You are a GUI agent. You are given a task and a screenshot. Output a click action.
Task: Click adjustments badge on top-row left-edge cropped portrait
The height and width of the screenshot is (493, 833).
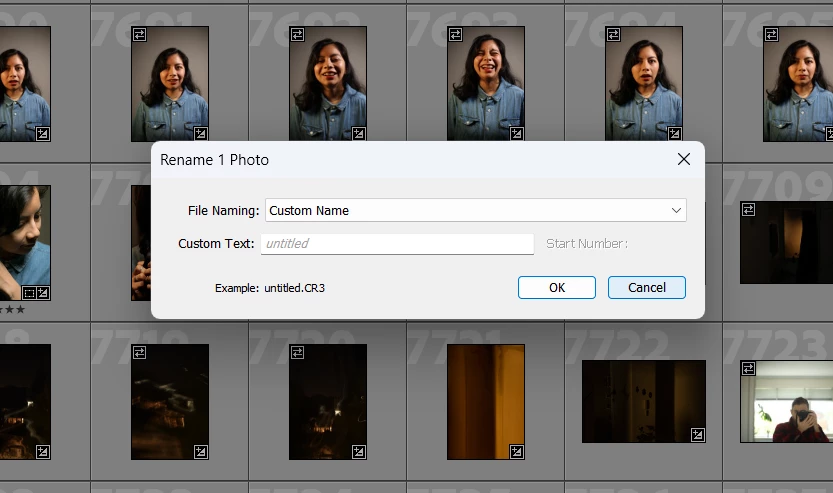pyautogui.click(x=42, y=133)
